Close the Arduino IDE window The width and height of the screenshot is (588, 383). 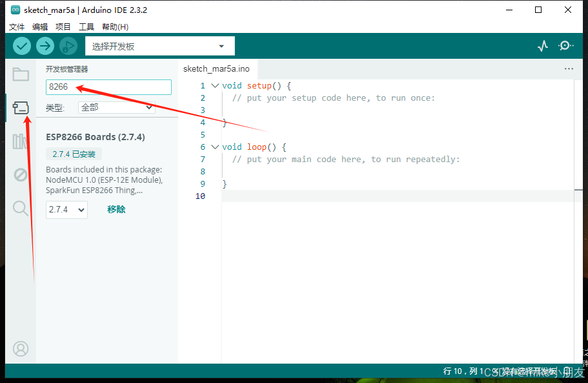point(568,10)
